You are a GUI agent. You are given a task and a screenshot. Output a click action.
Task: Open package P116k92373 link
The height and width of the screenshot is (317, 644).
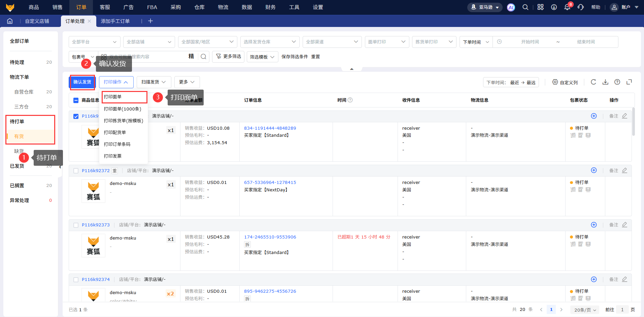[x=96, y=225]
